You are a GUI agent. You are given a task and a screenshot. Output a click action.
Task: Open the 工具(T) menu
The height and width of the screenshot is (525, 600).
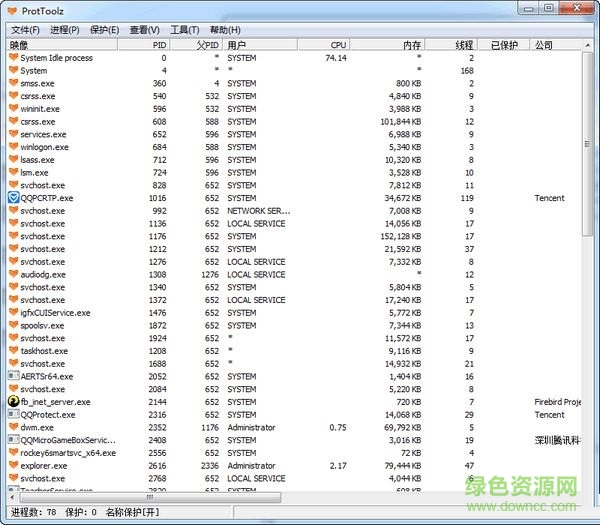[184, 30]
